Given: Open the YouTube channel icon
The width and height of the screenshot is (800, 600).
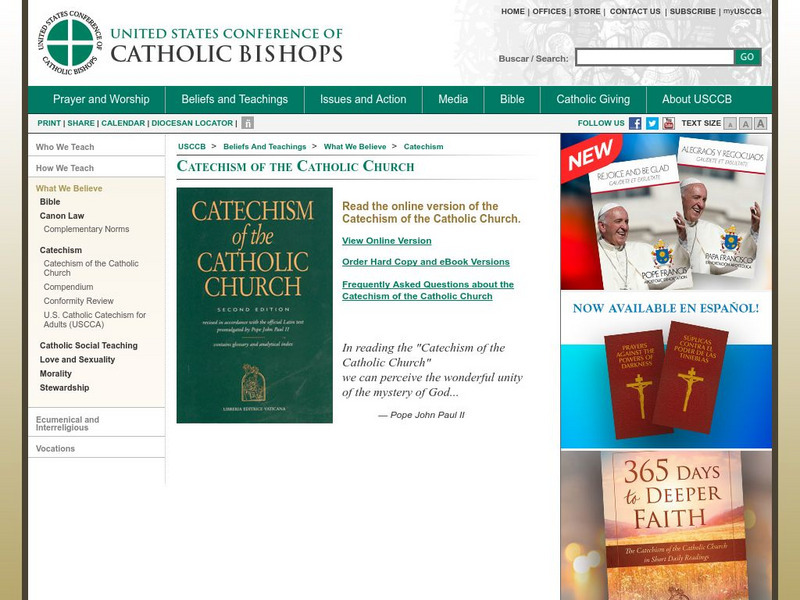Looking at the screenshot, I should click(x=668, y=124).
